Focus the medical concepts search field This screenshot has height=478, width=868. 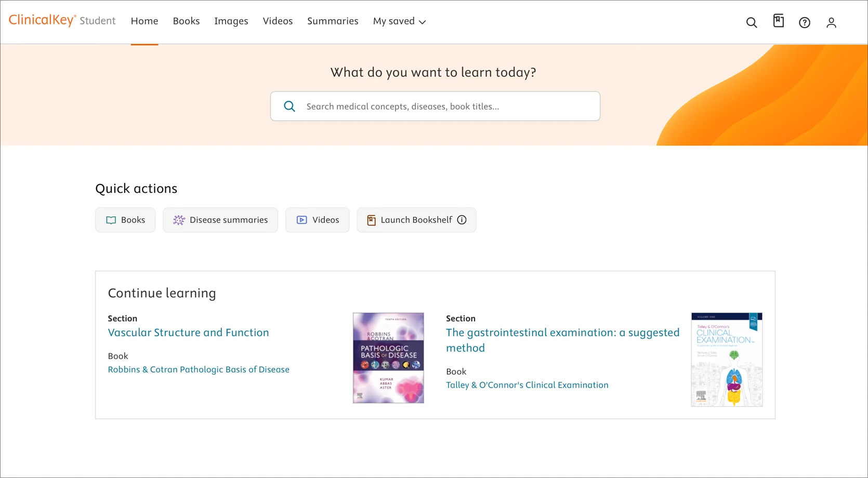tap(435, 107)
